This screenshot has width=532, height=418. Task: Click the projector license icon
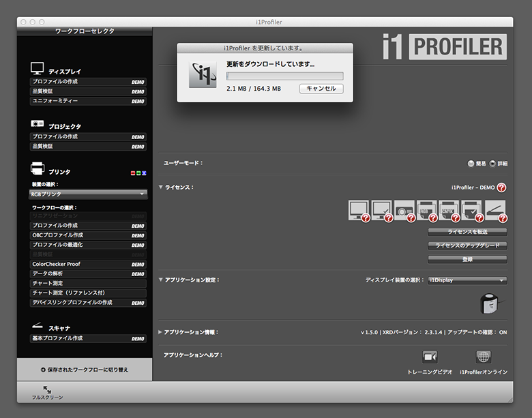[x=404, y=211]
